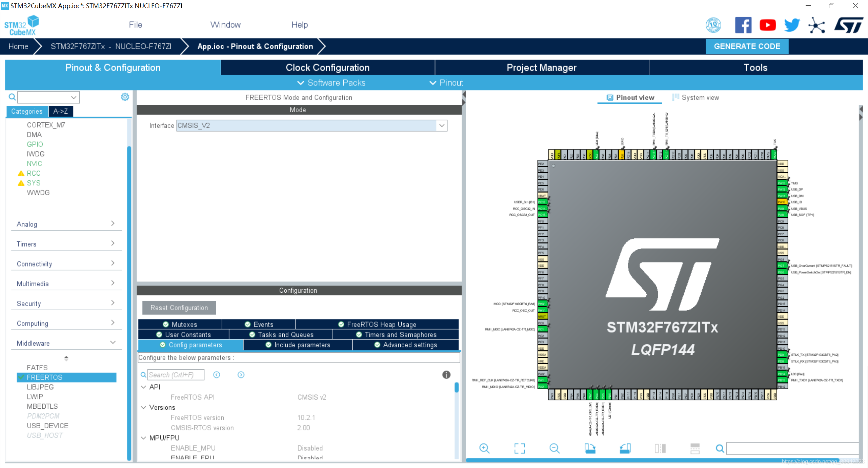Image resolution: width=868 pixels, height=468 pixels.
Task: Click the parameters list vertical scrollbar
Action: [x=457, y=421]
